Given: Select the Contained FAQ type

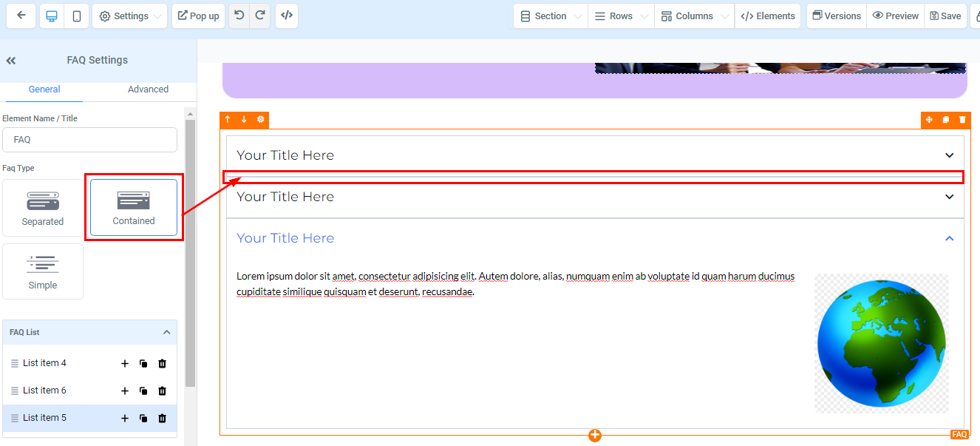Looking at the screenshot, I should pyautogui.click(x=134, y=208).
